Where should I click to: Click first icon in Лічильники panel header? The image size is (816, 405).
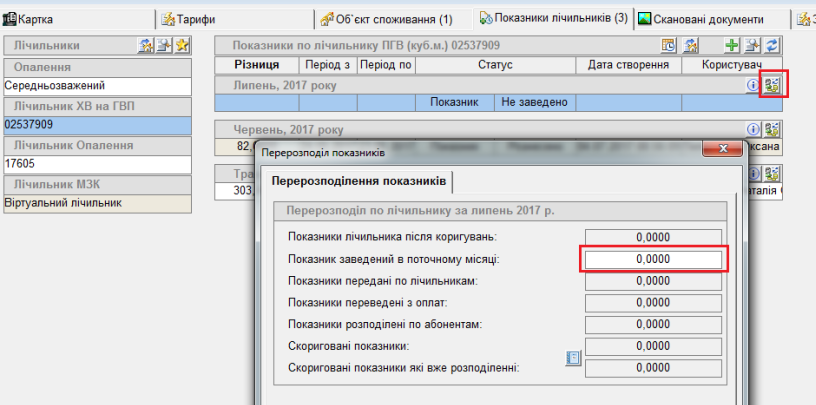coord(145,46)
